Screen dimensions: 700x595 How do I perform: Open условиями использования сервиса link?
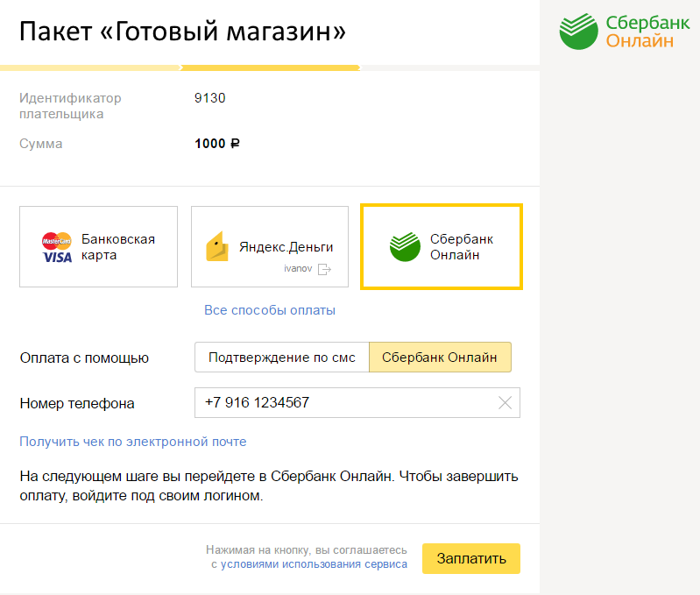[x=314, y=565]
